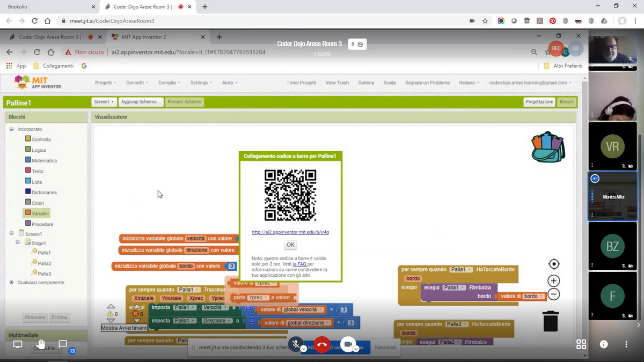Toggle the raise hand button
The height and width of the screenshot is (362, 644).
click(x=41, y=344)
